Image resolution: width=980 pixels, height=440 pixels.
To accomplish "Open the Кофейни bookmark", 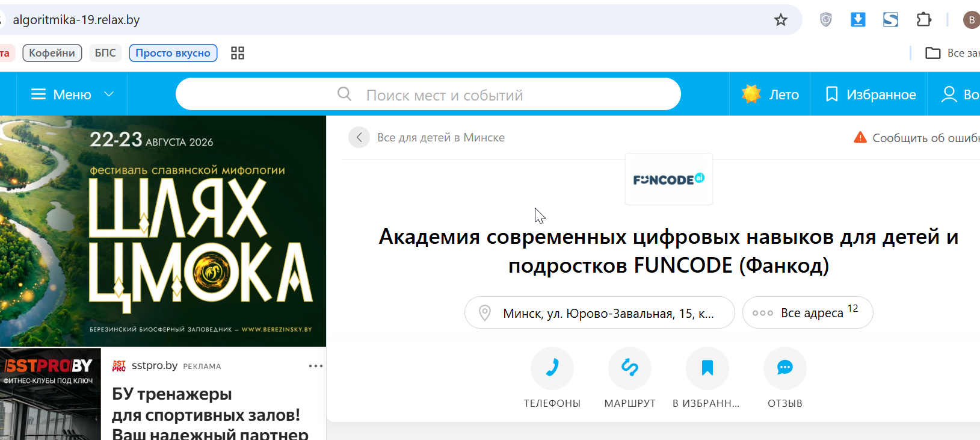I will [52, 53].
